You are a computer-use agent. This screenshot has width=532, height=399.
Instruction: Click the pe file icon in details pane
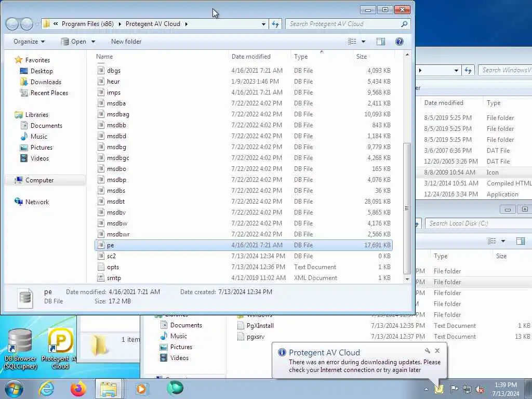(25, 298)
